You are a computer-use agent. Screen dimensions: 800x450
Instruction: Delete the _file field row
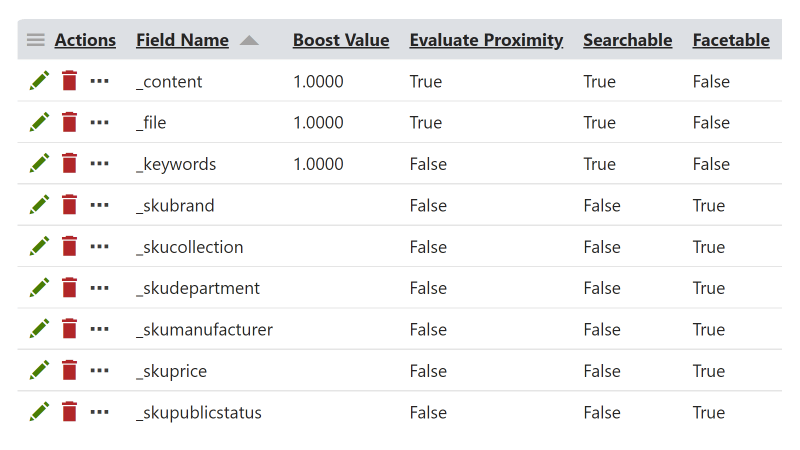[x=69, y=122]
